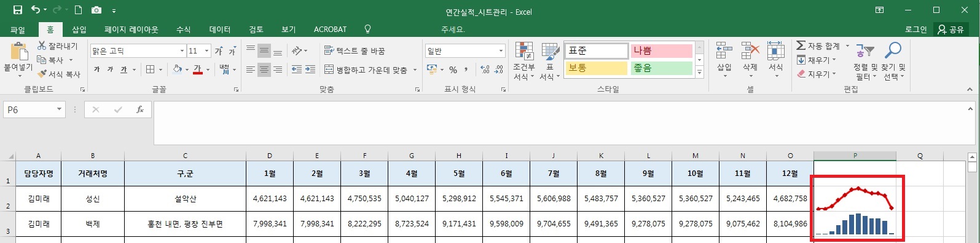Apply the Good (좋음) green cell style
The width and height of the screenshot is (980, 243).
(x=662, y=68)
